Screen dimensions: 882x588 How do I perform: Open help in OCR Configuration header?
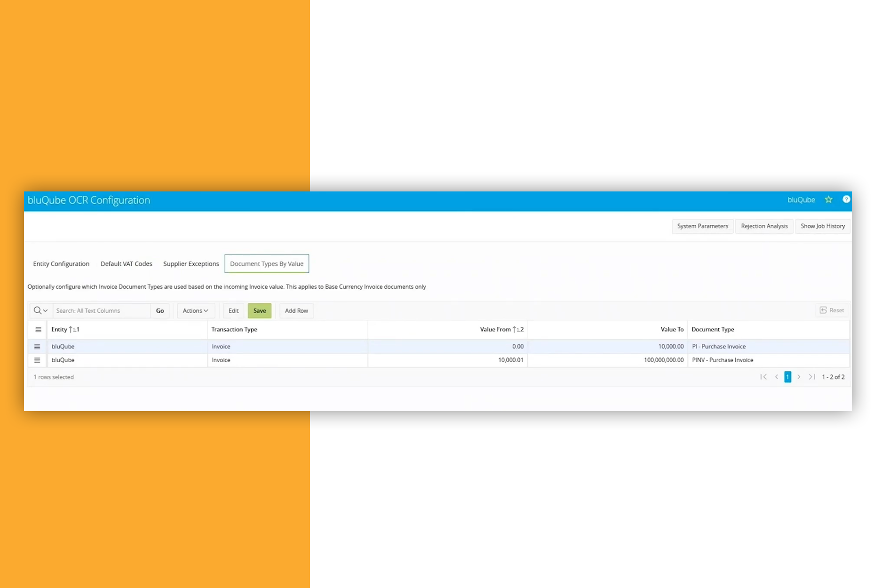click(846, 199)
